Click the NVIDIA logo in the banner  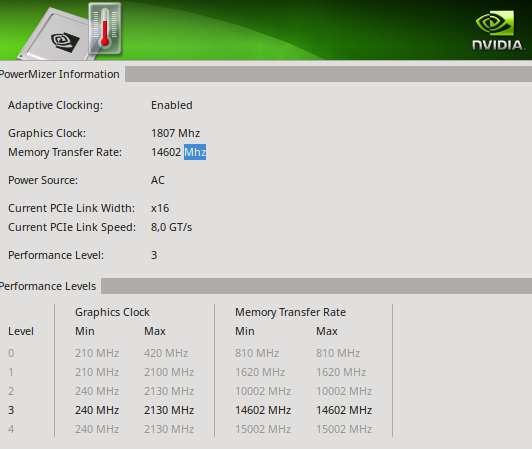pyautogui.click(x=497, y=31)
